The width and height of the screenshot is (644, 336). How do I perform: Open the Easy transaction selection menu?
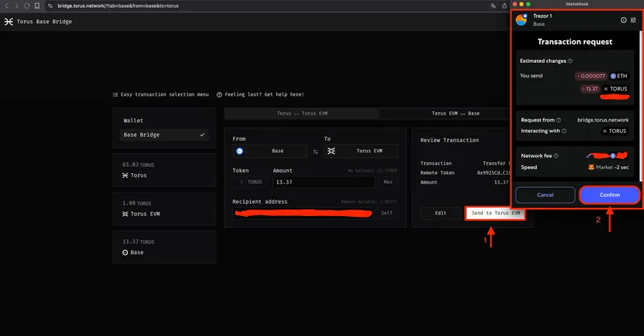tap(160, 94)
